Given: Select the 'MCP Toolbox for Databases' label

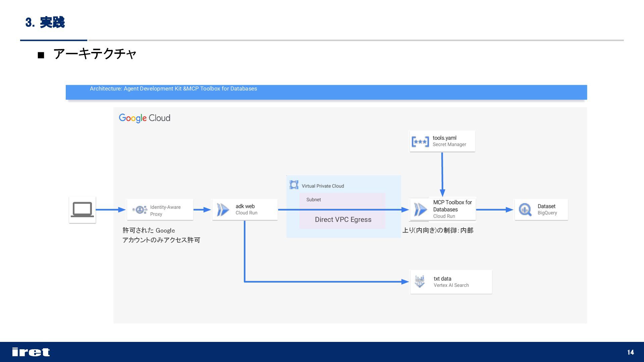Looking at the screenshot, I should tap(452, 206).
